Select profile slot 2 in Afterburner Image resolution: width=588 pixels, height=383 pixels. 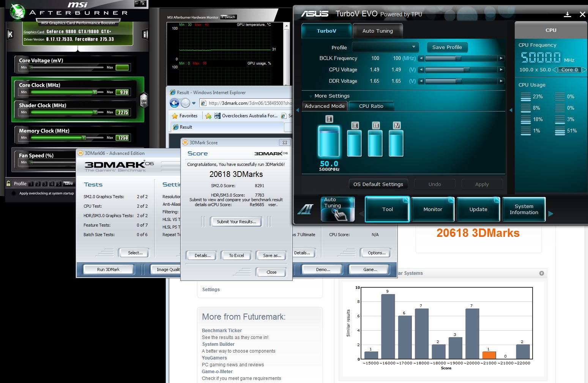(x=38, y=184)
